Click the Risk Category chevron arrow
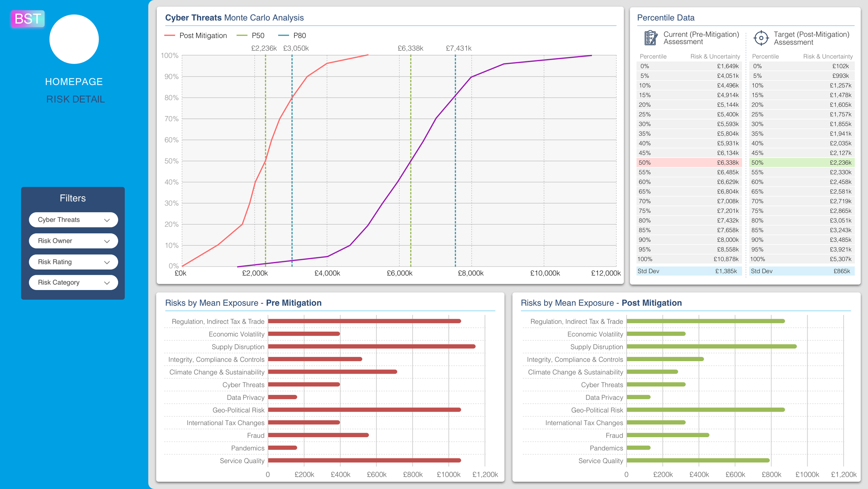 point(107,283)
